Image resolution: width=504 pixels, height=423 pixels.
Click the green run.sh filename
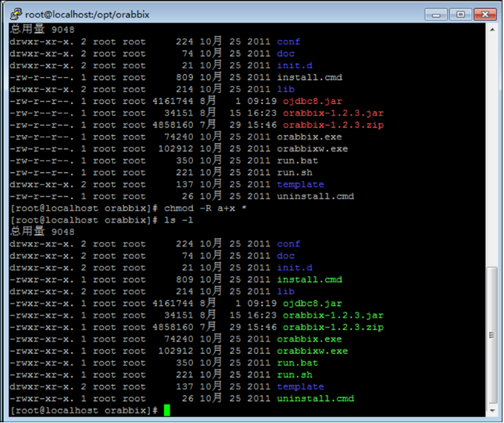point(295,375)
